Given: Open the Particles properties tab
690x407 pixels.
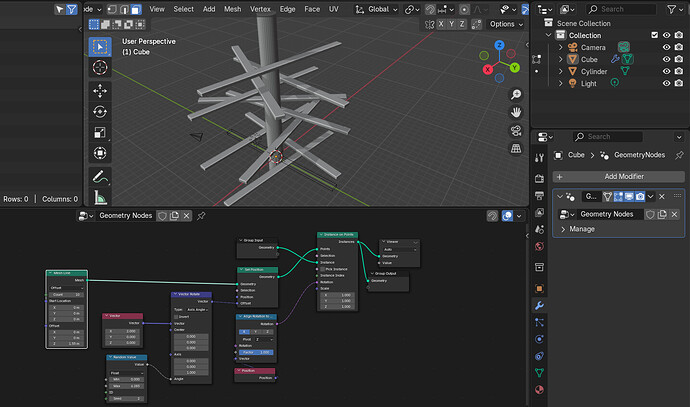Looking at the screenshot, I should (x=540, y=322).
